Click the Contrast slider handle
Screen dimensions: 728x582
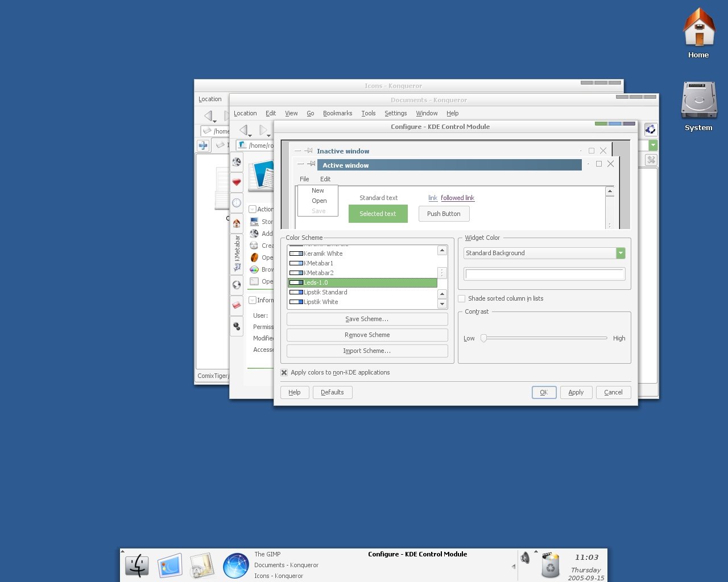tap(484, 338)
